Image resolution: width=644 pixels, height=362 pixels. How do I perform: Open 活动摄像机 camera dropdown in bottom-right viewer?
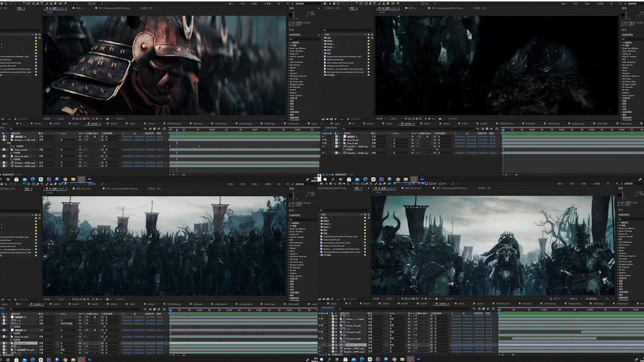click(593, 299)
